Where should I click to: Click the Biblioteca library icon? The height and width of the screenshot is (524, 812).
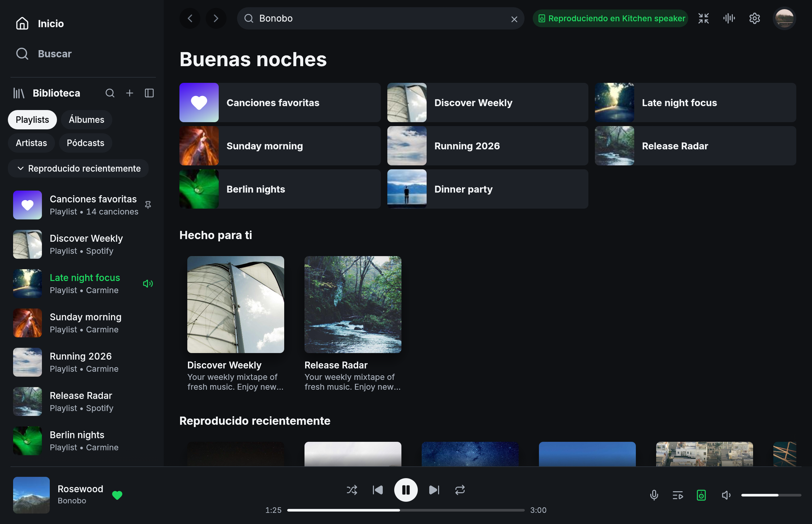(x=19, y=93)
